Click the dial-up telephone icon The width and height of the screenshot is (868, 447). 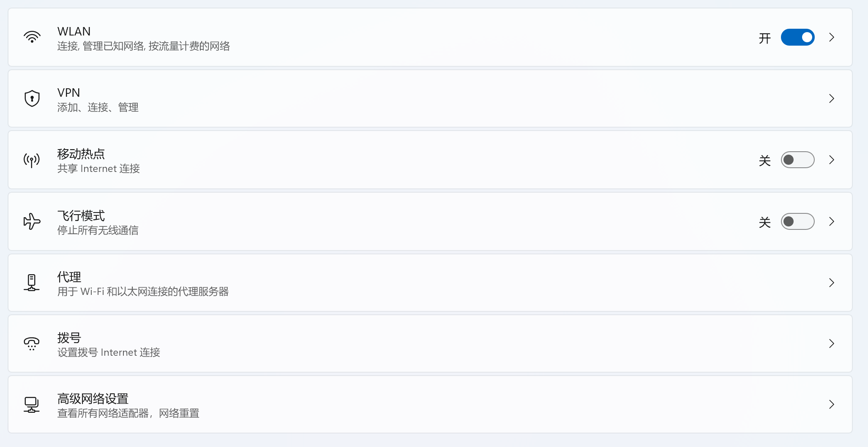tap(32, 343)
